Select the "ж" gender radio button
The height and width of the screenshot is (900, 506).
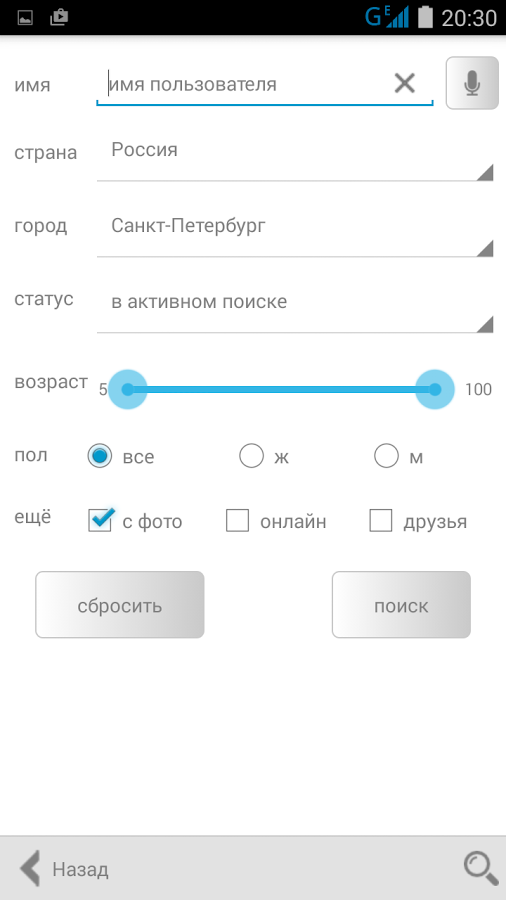(x=251, y=456)
